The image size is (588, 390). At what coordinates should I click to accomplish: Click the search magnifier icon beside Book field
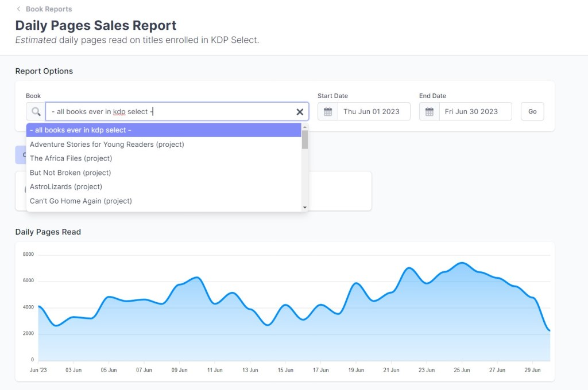(36, 112)
